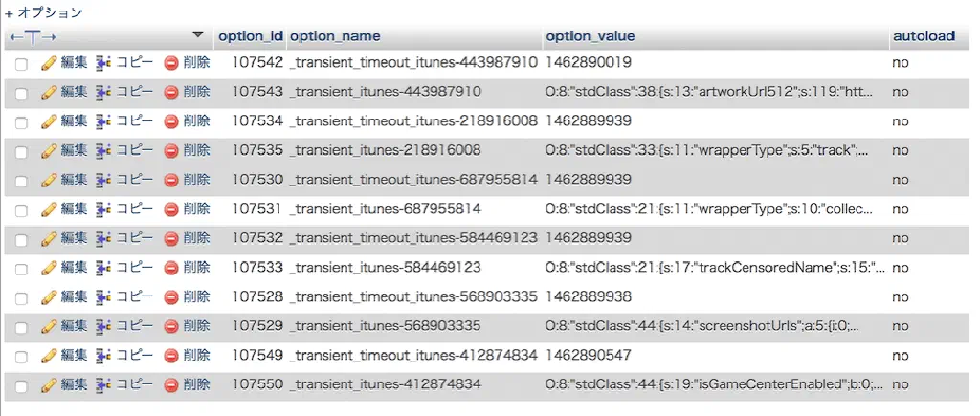Image resolution: width=980 pixels, height=416 pixels.
Task: Click the pencil edit icon for row 107535
Action: pyautogui.click(x=49, y=151)
